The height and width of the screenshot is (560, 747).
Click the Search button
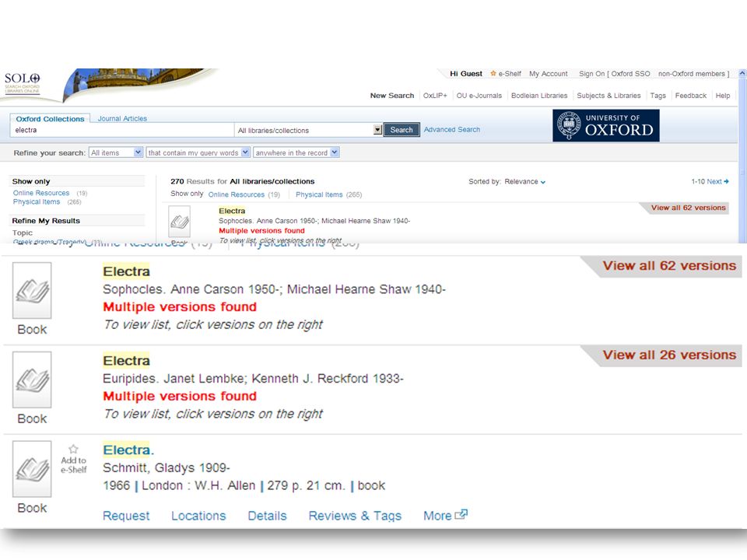(x=402, y=130)
